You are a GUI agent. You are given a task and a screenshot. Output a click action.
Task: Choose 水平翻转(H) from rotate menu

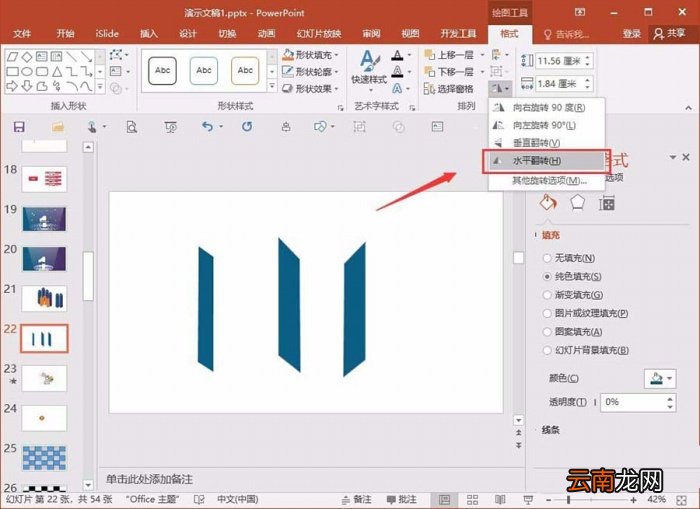(547, 161)
